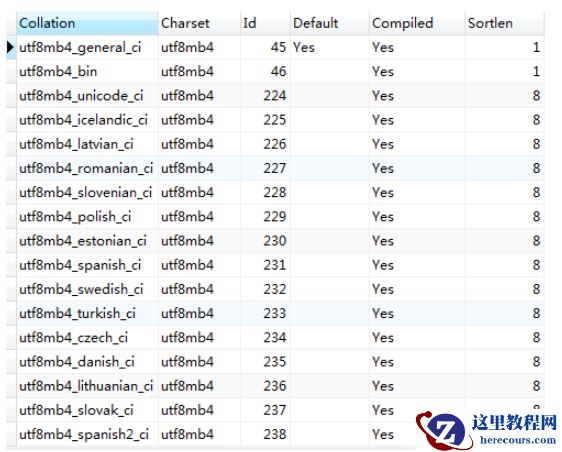Screen dimensions: 562x452
Task: Click the Id cell showing 228
Action: tap(265, 192)
